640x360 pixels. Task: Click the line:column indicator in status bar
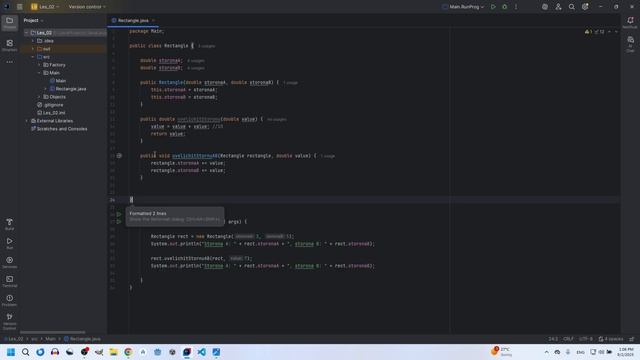click(553, 339)
